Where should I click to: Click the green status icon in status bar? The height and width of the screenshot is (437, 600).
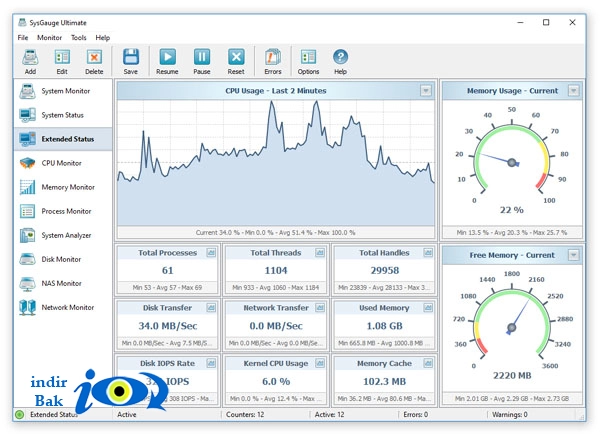(20, 414)
